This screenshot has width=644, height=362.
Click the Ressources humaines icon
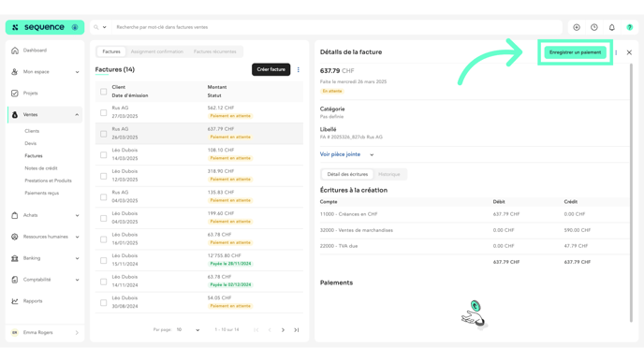pos(15,237)
